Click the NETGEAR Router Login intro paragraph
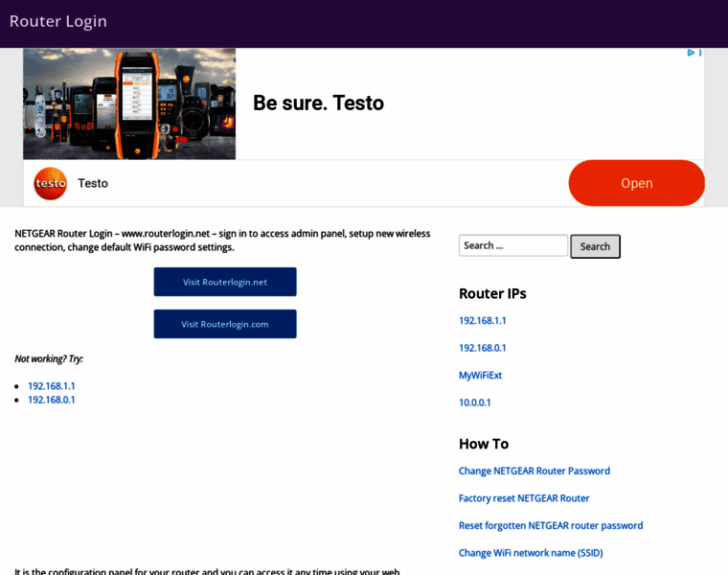This screenshot has height=575, width=728. [x=222, y=241]
